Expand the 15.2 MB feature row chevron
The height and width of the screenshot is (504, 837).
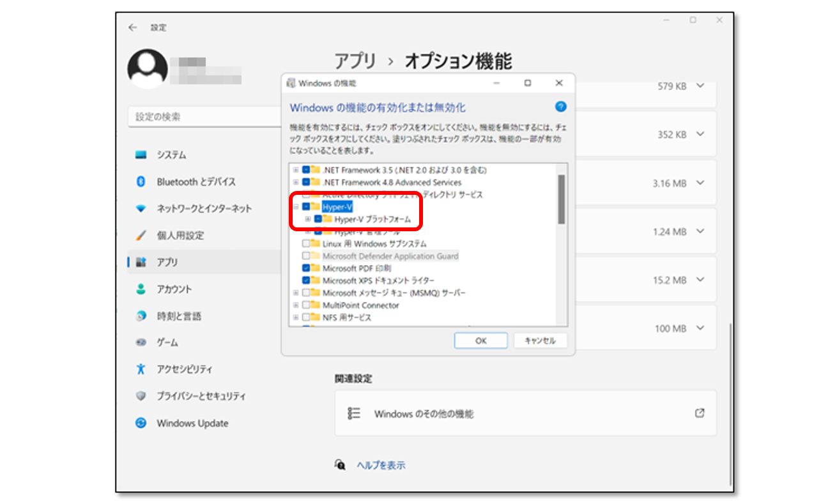701,280
